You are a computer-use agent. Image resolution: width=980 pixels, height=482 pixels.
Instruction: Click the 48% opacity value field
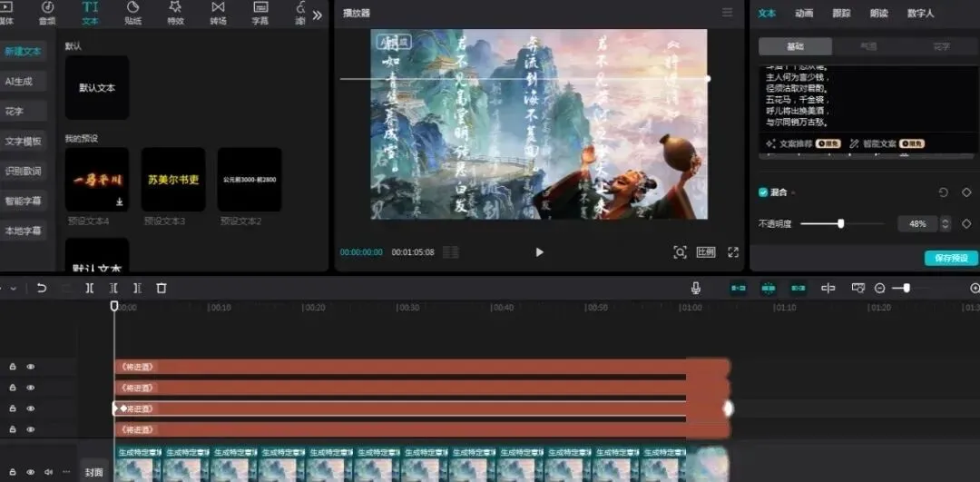click(917, 224)
